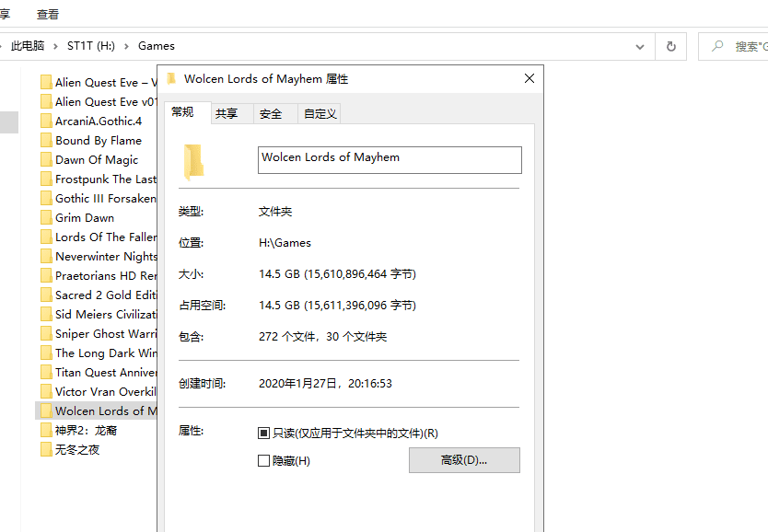The width and height of the screenshot is (768, 532).
Task: Click the large folder icon in properties
Action: click(x=193, y=162)
